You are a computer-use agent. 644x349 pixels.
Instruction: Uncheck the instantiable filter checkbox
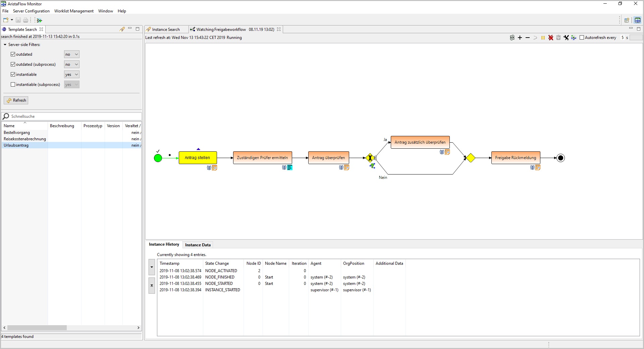(x=13, y=74)
